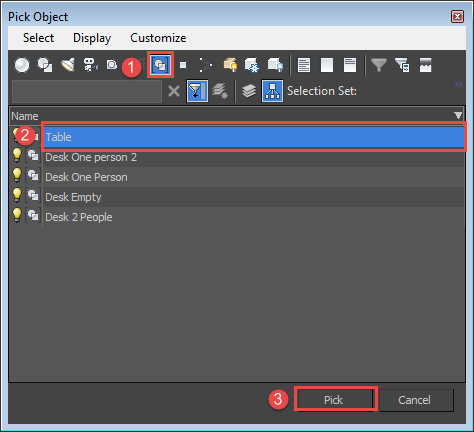Select the Table row

point(254,137)
